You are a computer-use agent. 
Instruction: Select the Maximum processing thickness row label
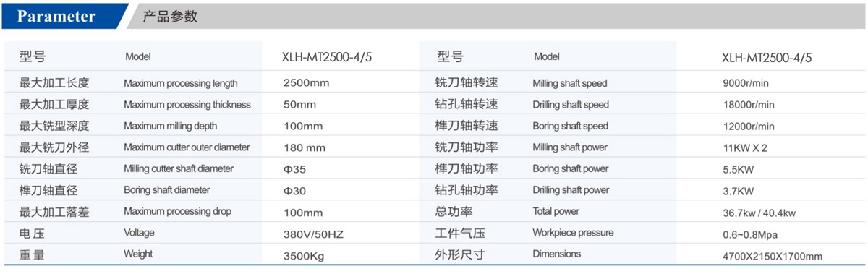(187, 105)
